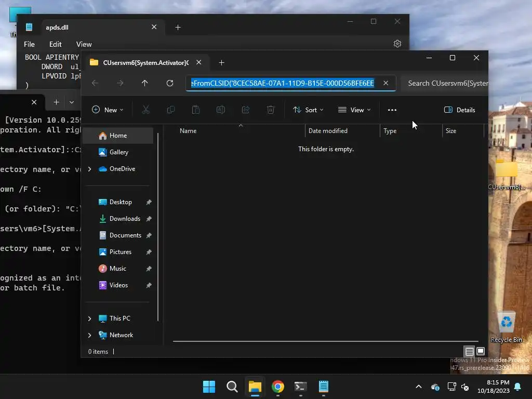
Task: Click the Delete trash icon in Explorer
Action: click(x=270, y=110)
